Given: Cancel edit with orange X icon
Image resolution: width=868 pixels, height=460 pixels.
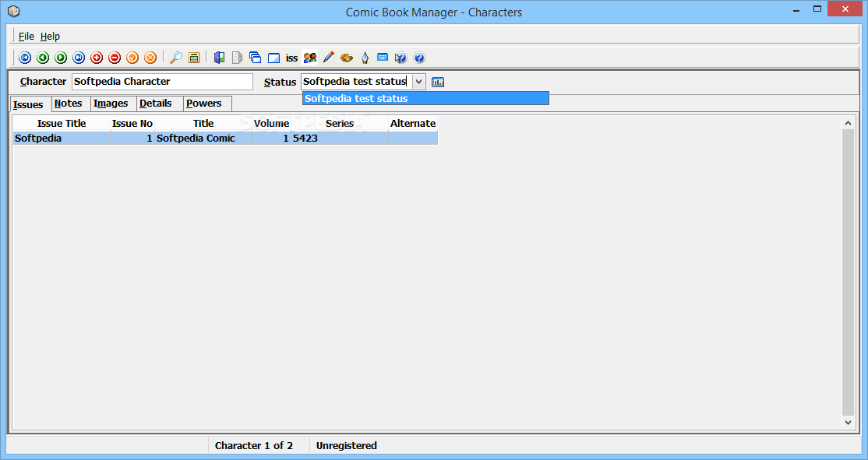Looking at the screenshot, I should pyautogui.click(x=150, y=58).
